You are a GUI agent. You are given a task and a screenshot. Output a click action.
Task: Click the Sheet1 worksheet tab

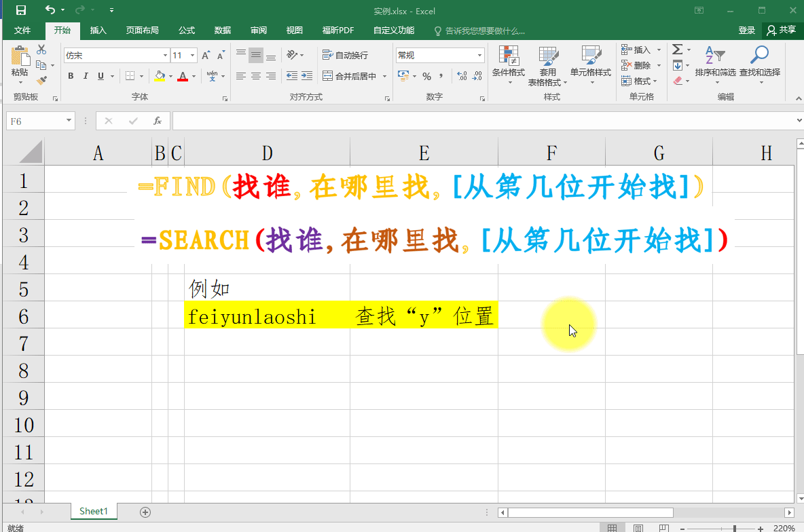click(x=94, y=511)
